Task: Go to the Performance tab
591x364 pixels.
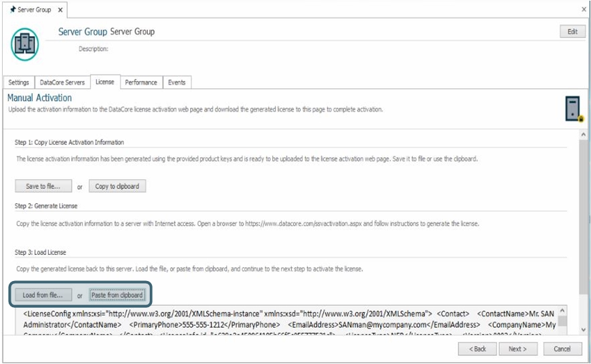Action: click(x=141, y=82)
